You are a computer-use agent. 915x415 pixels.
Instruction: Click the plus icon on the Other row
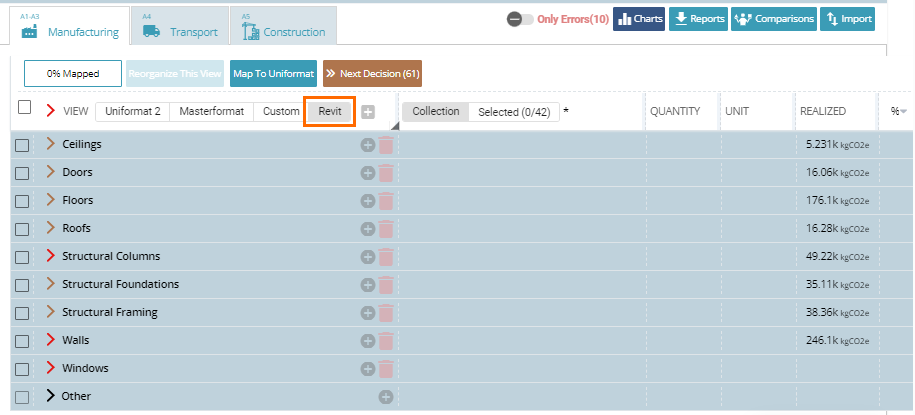tap(386, 397)
